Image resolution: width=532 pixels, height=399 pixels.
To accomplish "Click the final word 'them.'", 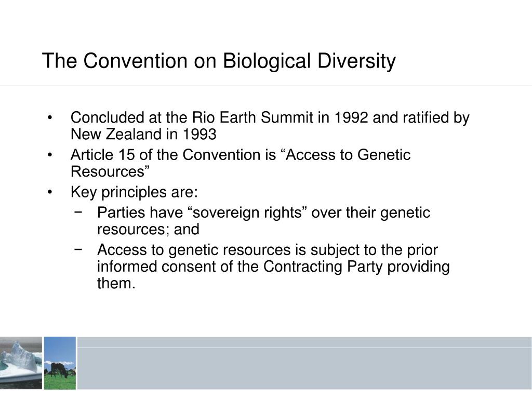I will [116, 283].
